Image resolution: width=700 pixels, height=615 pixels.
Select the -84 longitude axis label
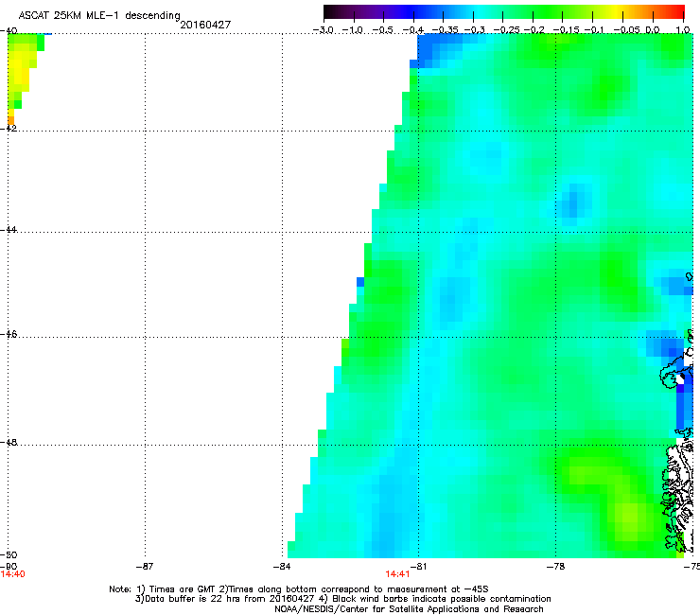point(282,567)
